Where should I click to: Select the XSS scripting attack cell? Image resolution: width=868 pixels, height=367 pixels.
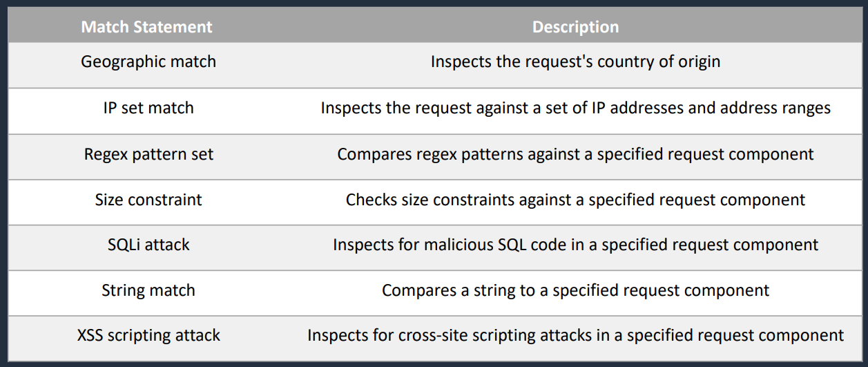pyautogui.click(x=148, y=336)
